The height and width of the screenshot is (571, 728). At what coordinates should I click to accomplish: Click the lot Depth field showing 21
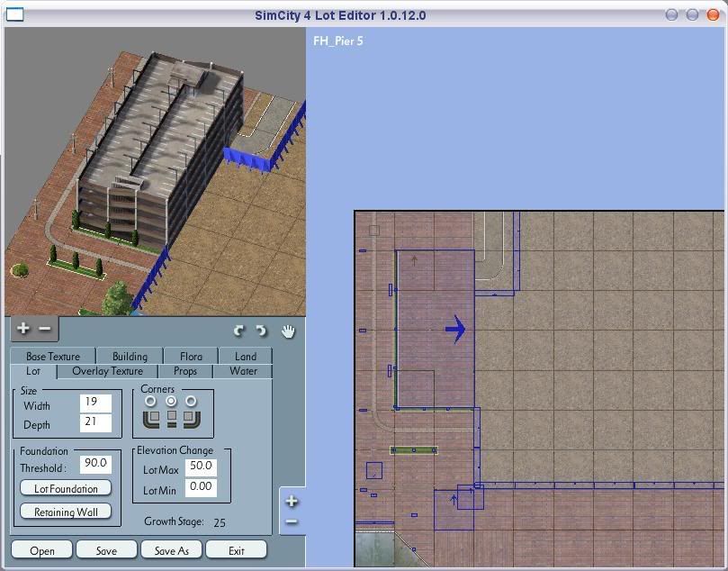click(x=95, y=422)
